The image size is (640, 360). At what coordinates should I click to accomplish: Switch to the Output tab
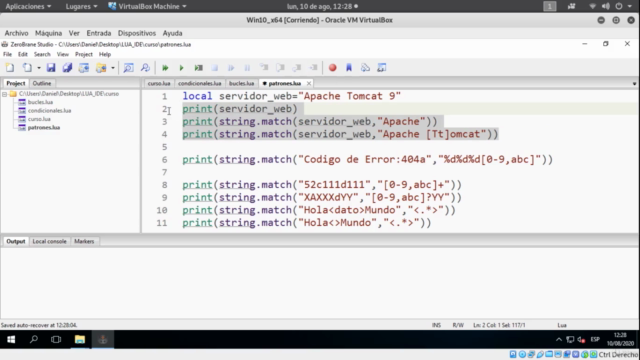click(16, 241)
